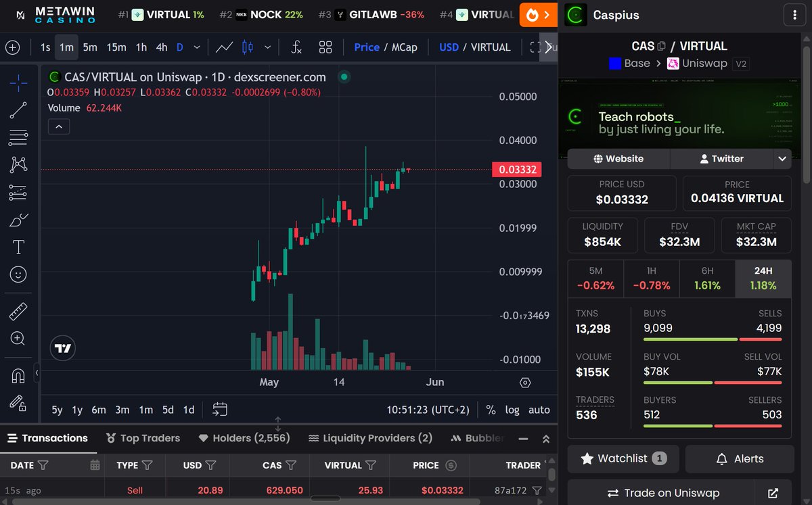812x505 pixels.
Task: Open the indicators fx menu
Action: pyautogui.click(x=296, y=47)
